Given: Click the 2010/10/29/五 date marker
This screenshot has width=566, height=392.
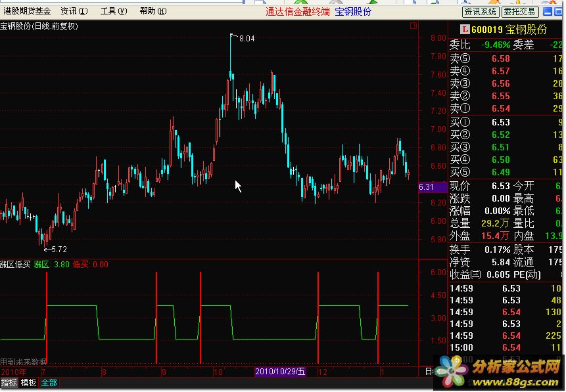Looking at the screenshot, I should [280, 372].
